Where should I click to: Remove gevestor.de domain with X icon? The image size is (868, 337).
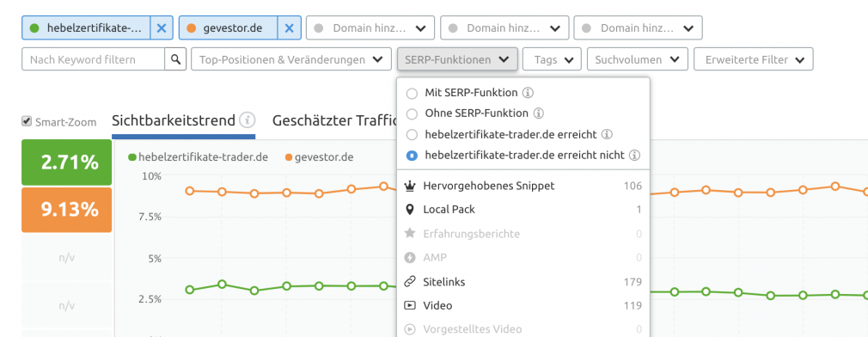(x=289, y=28)
